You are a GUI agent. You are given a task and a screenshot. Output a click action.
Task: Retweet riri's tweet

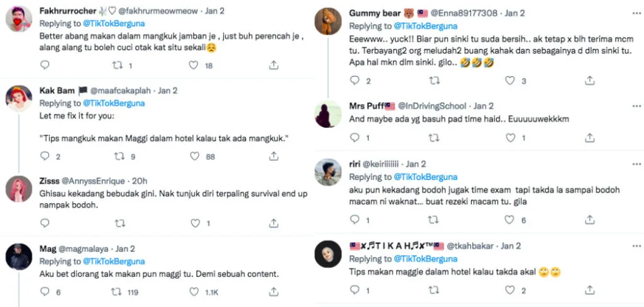pos(433,220)
